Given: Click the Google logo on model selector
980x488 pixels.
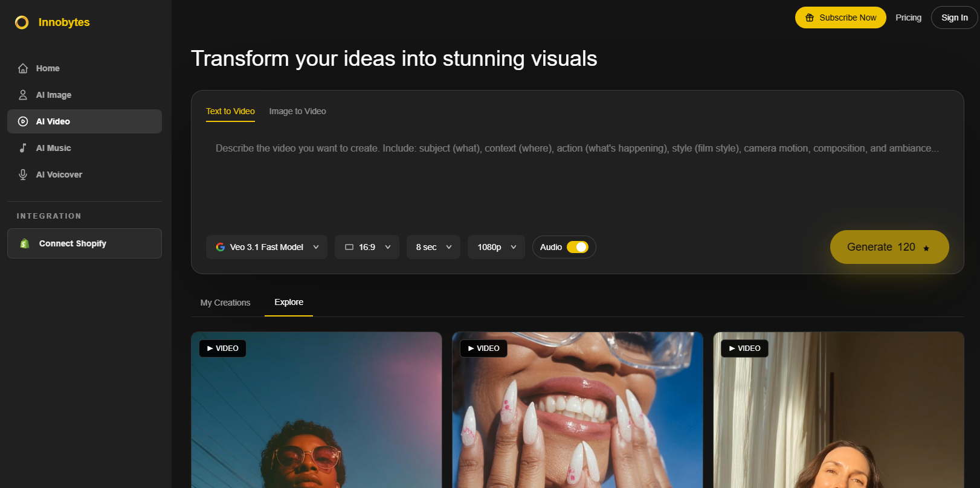Looking at the screenshot, I should click(221, 247).
